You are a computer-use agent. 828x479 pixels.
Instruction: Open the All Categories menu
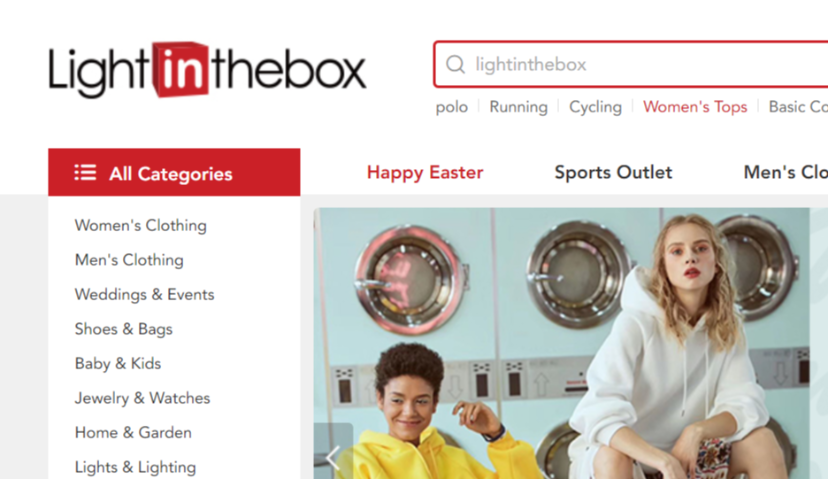174,172
